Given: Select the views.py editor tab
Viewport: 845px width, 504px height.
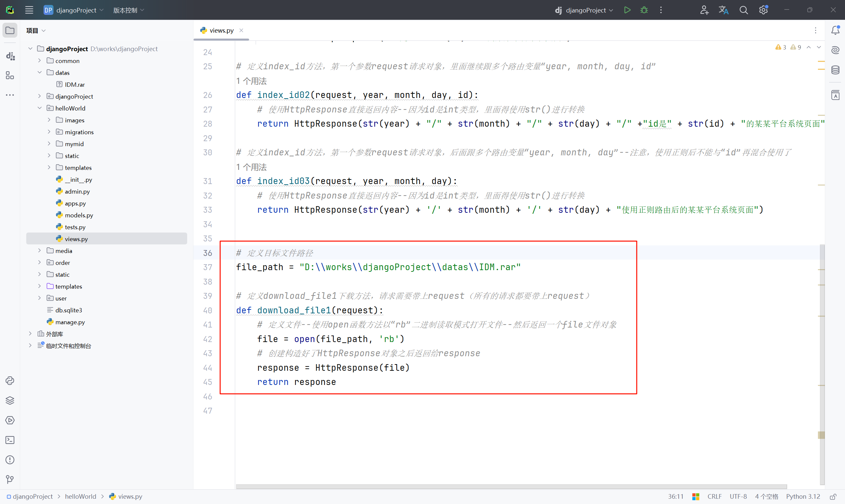Looking at the screenshot, I should [221, 31].
